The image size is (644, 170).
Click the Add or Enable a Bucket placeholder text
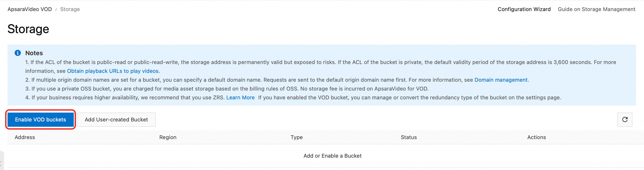point(332,156)
